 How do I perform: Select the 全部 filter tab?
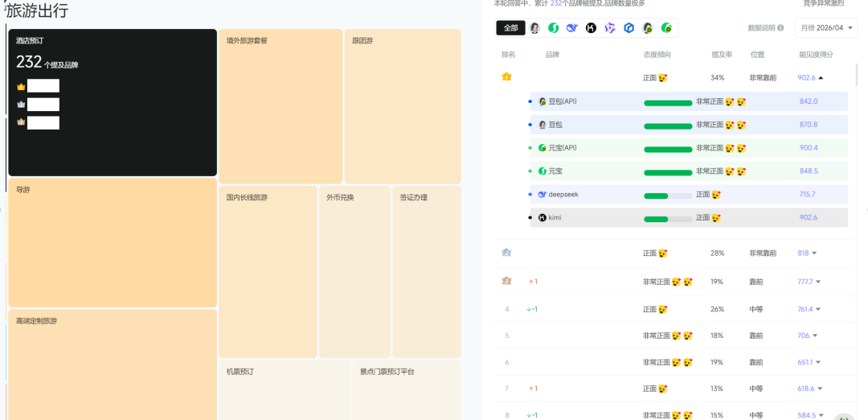pos(510,27)
